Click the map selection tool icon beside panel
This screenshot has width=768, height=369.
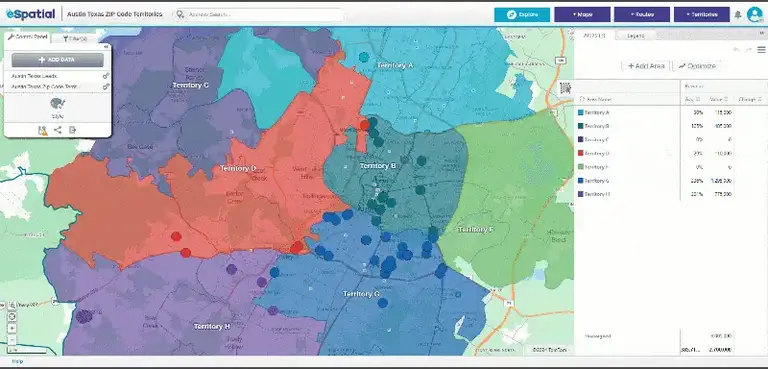pyautogui.click(x=565, y=88)
